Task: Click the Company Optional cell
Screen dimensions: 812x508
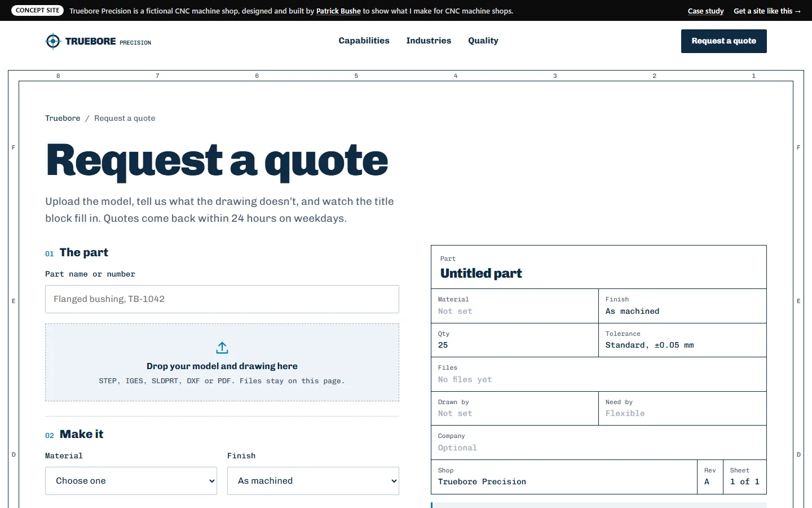Action: [599, 443]
